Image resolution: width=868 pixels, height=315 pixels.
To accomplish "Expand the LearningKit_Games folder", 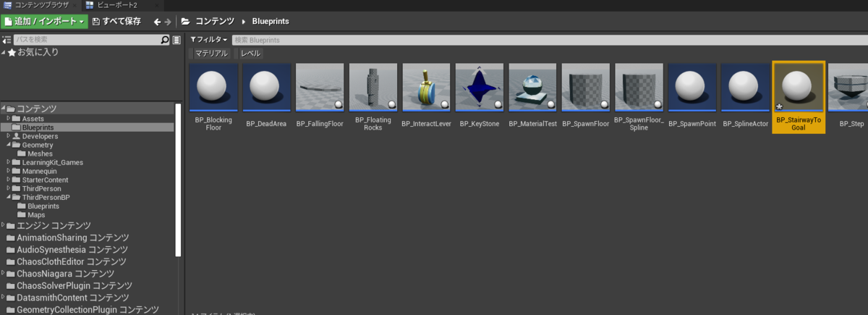I will pos(8,162).
